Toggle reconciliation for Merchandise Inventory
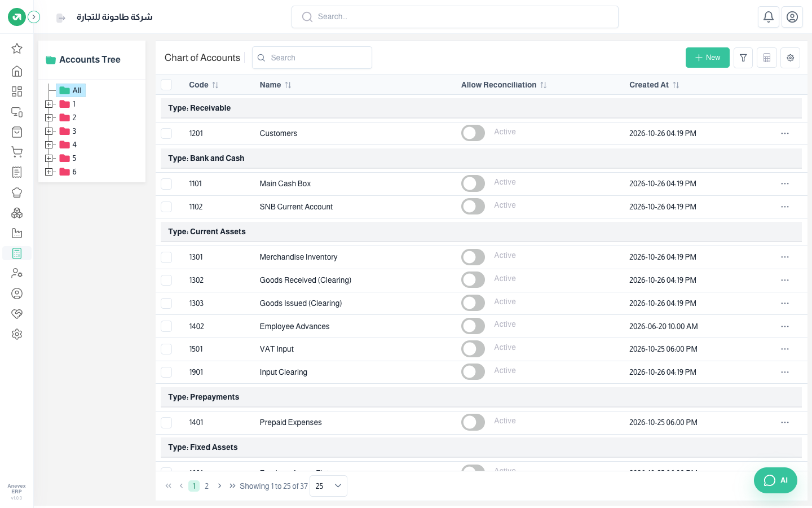Image resolution: width=812 pixels, height=508 pixels. [x=473, y=257]
